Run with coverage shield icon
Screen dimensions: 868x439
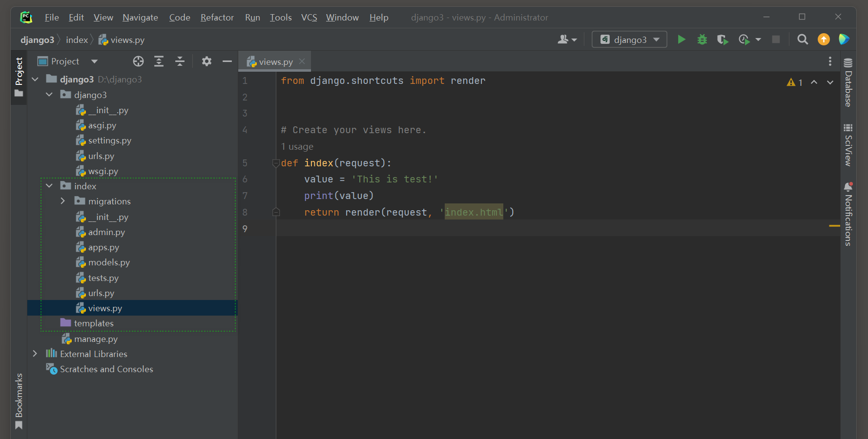[723, 40]
